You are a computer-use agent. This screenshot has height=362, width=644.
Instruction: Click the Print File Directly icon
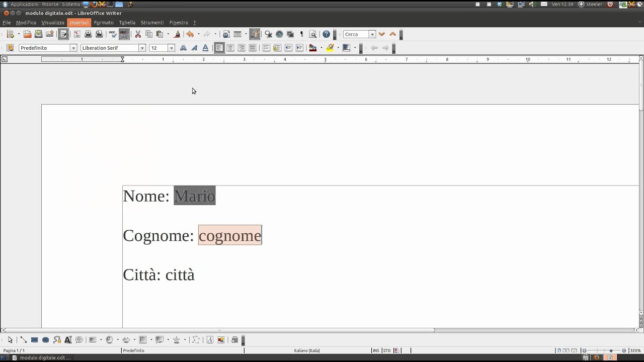(x=88, y=34)
